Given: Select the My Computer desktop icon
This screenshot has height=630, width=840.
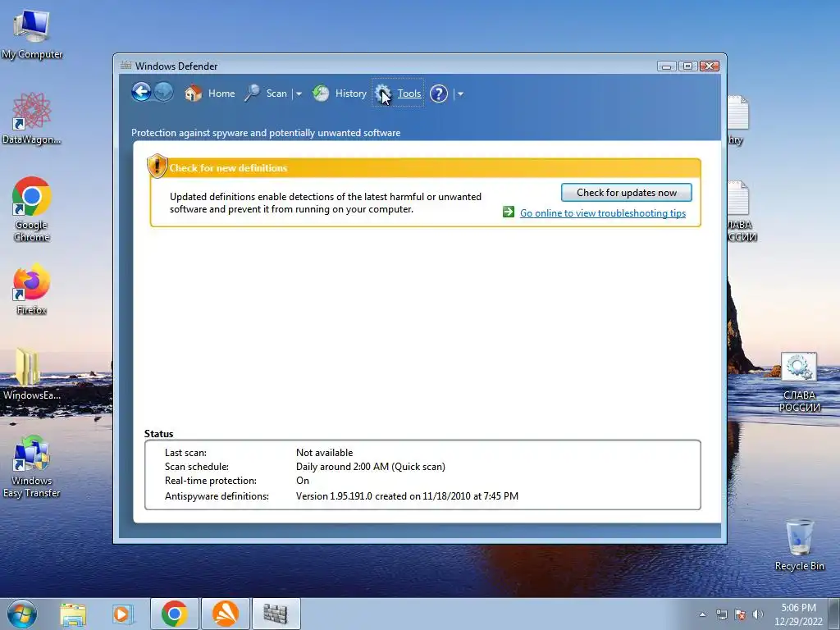Looking at the screenshot, I should tap(32, 34).
